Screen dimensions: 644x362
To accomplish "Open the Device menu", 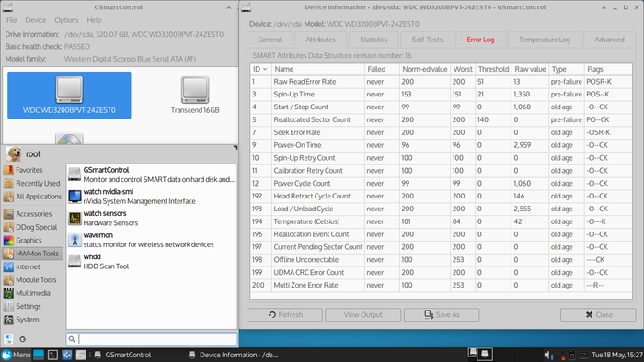I will (x=36, y=20).
